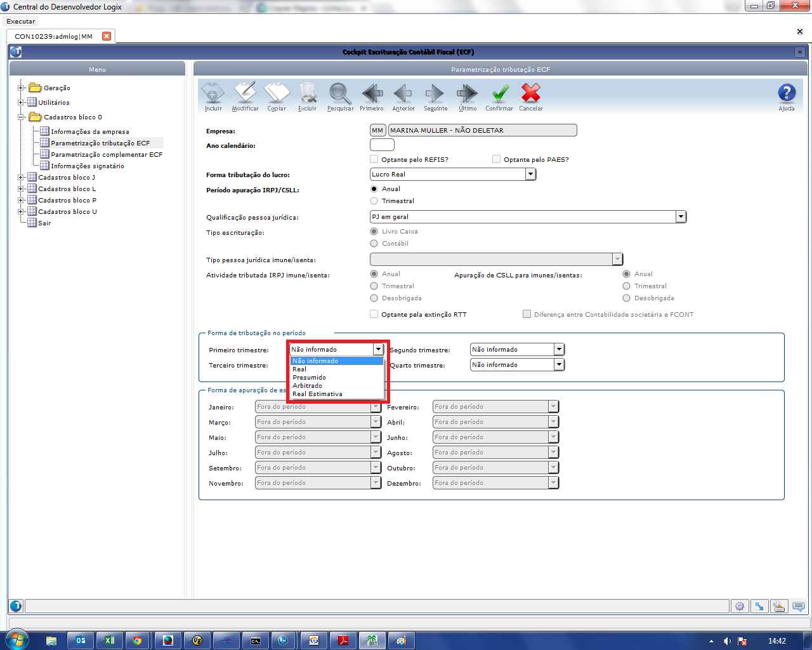Screen dimensions: 812x650
Task: Click the volume speaker icon in system tray
Action: point(727,641)
